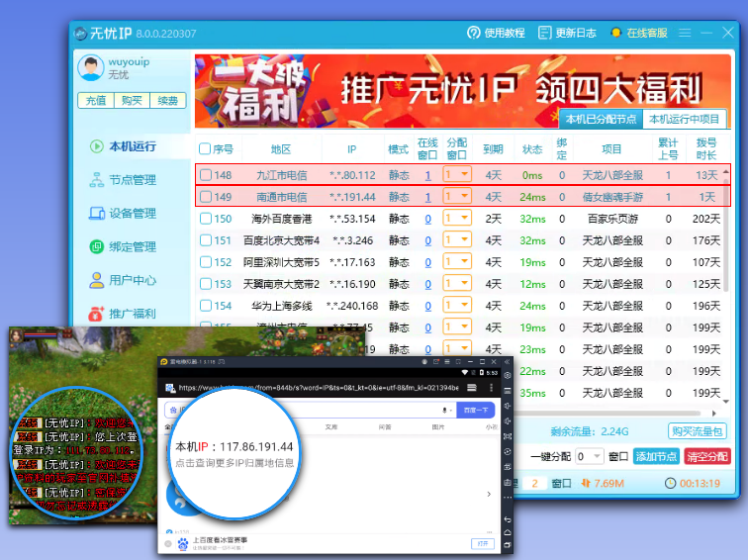The width and height of the screenshot is (748, 560).
Task: Click the emulator back arrow icon
Action: pos(508,519)
